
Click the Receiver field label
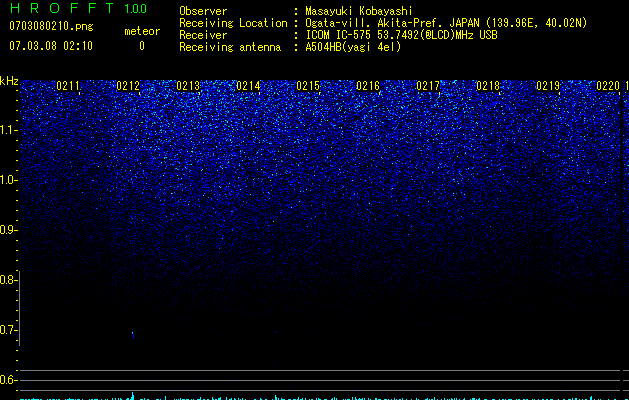(x=203, y=35)
